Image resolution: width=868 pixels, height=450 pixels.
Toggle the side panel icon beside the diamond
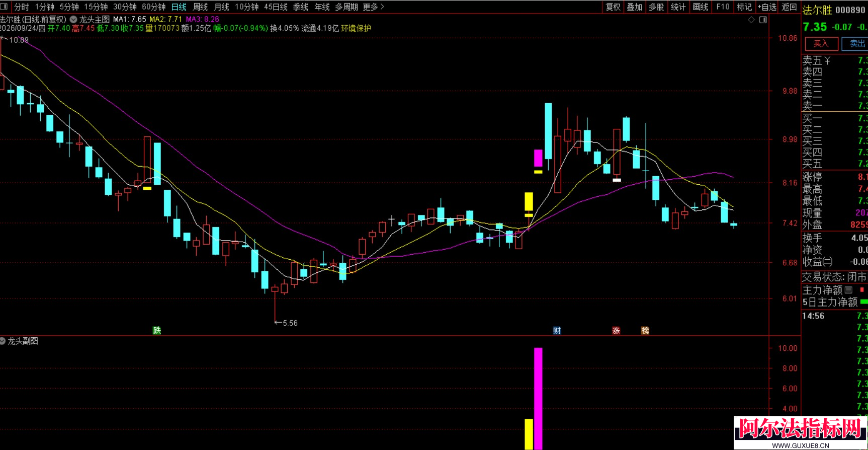[763, 20]
